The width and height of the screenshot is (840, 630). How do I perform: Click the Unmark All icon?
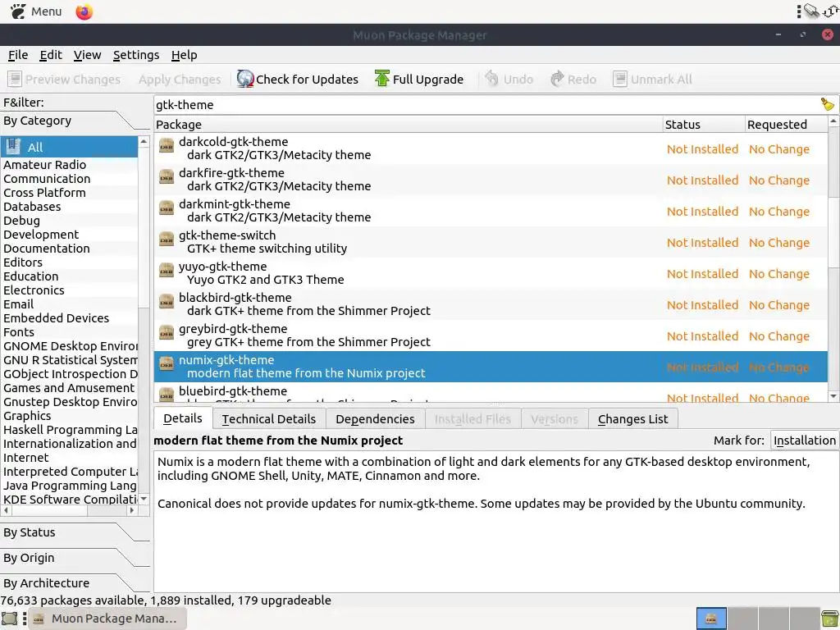(x=620, y=79)
